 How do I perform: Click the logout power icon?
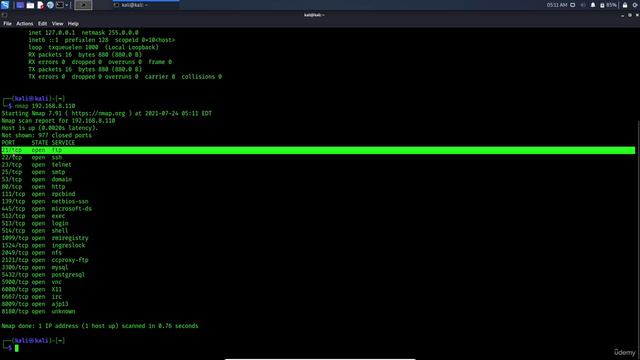tap(635, 5)
